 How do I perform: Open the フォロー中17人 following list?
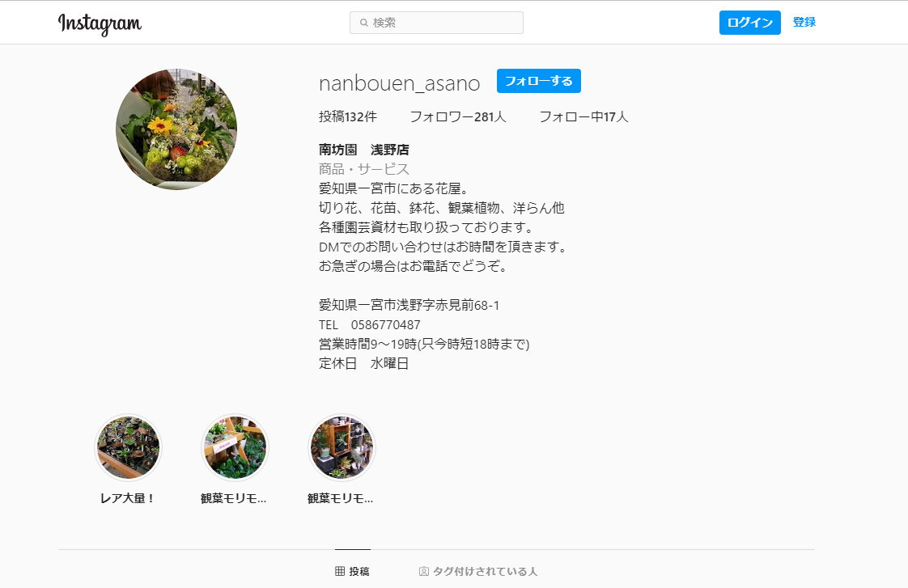583,117
